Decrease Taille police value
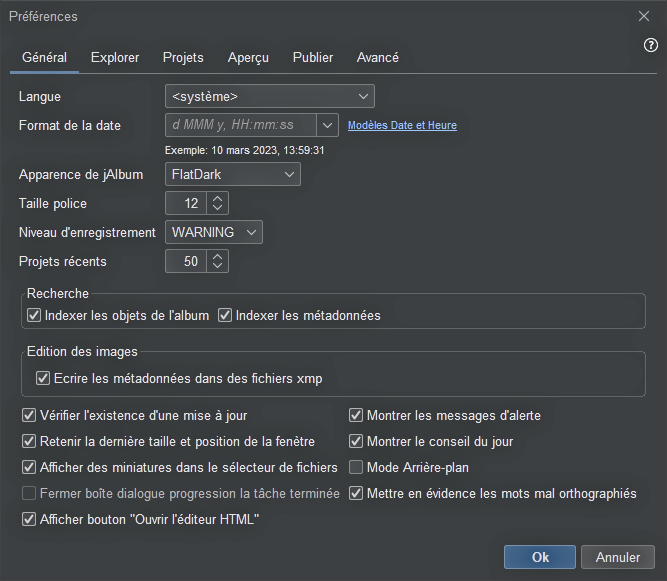The height and width of the screenshot is (581, 667). click(x=217, y=208)
